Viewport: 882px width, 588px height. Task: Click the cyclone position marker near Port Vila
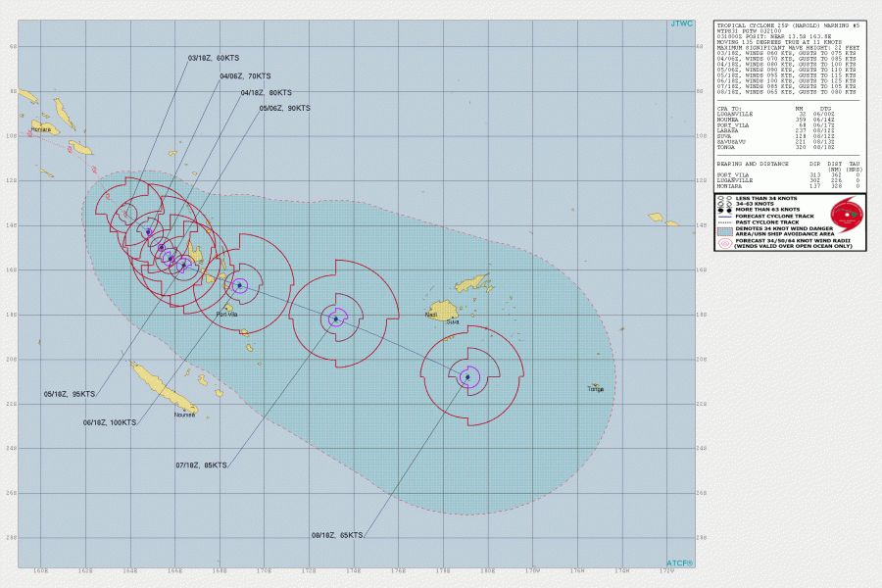[x=240, y=285]
